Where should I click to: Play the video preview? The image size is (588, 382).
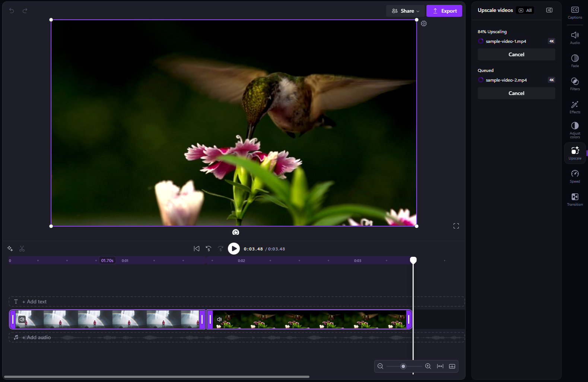tap(234, 249)
